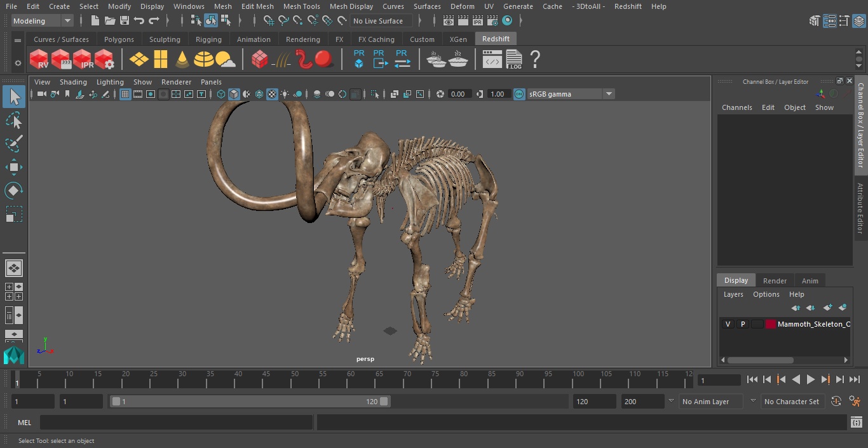Create Redshift dome light icon

(x=203, y=60)
